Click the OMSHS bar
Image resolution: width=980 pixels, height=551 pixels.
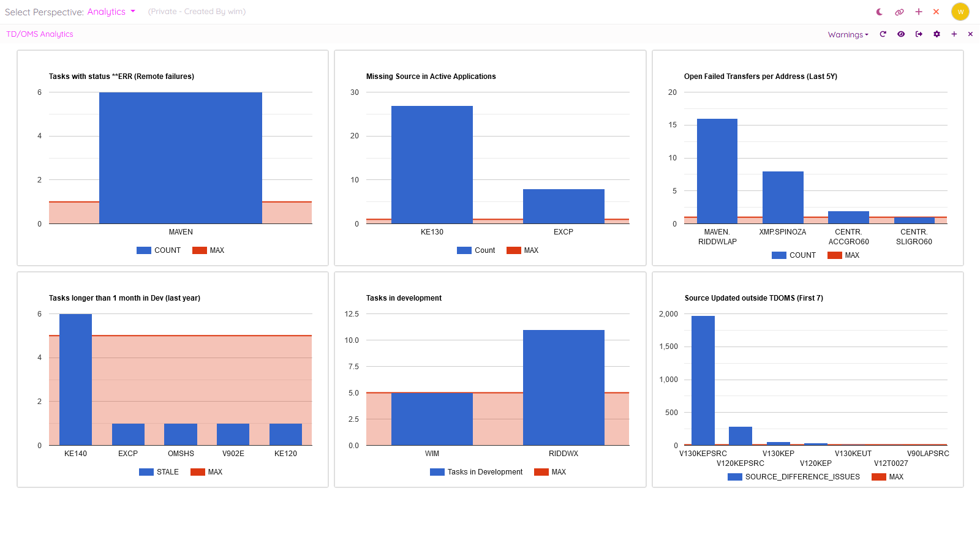pos(181,434)
